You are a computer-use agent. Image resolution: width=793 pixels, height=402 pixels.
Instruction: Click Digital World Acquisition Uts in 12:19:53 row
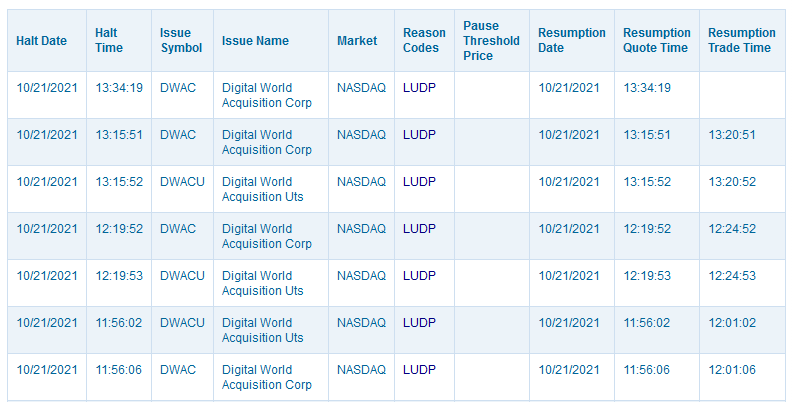(x=262, y=283)
